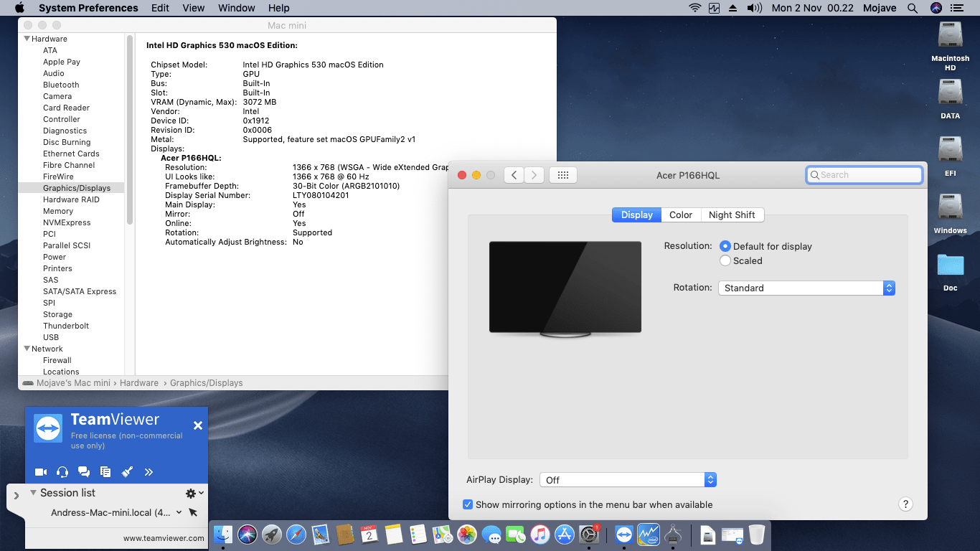Start a video call in TeamViewer

[41, 472]
